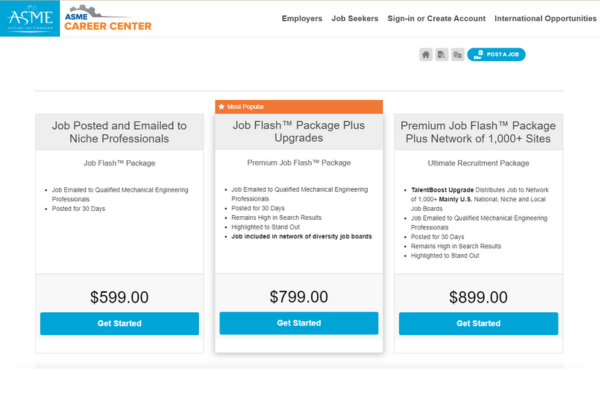Open the resume search document icon

(442, 55)
